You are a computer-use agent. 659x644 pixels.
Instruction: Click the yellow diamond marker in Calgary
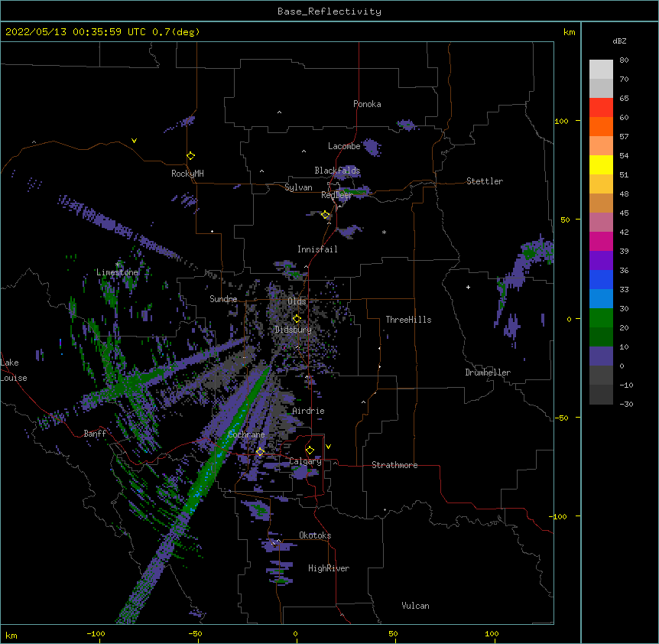(310, 450)
